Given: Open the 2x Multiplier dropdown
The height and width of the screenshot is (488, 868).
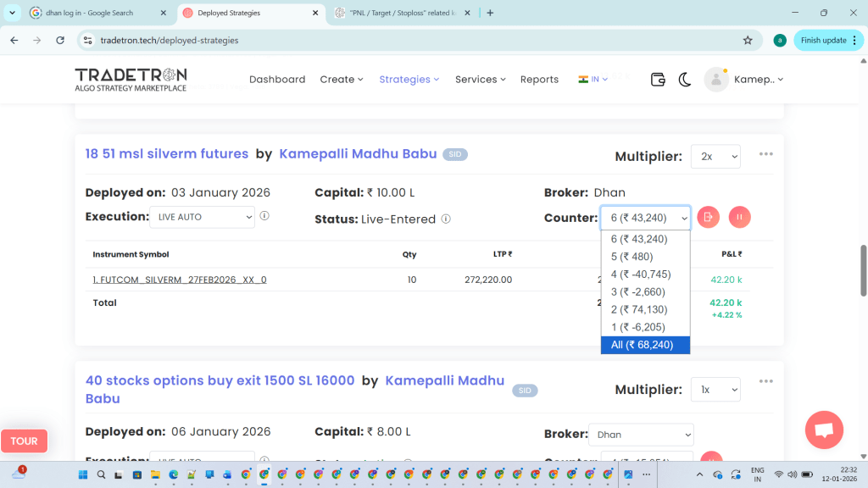Looking at the screenshot, I should click(715, 157).
